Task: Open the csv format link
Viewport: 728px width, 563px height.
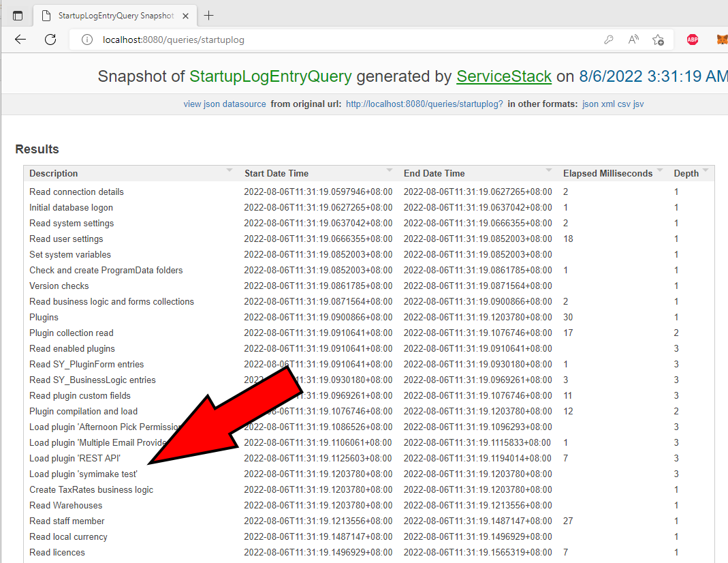Action: 624,104
